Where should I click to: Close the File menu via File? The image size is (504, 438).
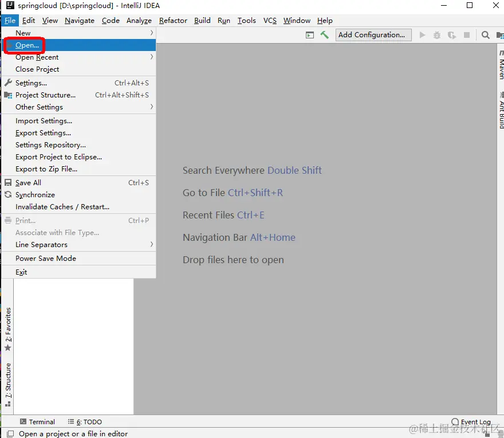tap(10, 21)
